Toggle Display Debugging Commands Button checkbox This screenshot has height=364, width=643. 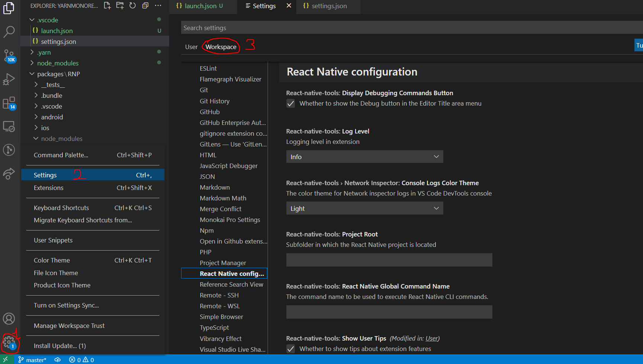point(290,104)
